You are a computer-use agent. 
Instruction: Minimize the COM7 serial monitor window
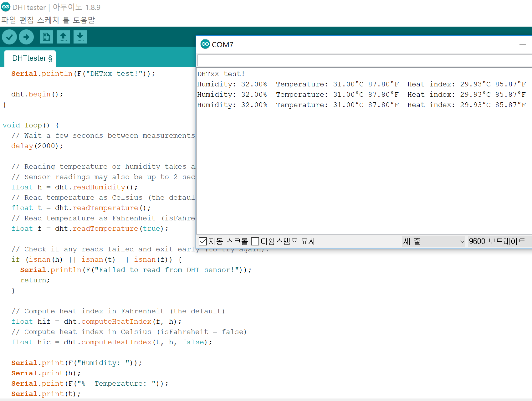pyautogui.click(x=523, y=44)
